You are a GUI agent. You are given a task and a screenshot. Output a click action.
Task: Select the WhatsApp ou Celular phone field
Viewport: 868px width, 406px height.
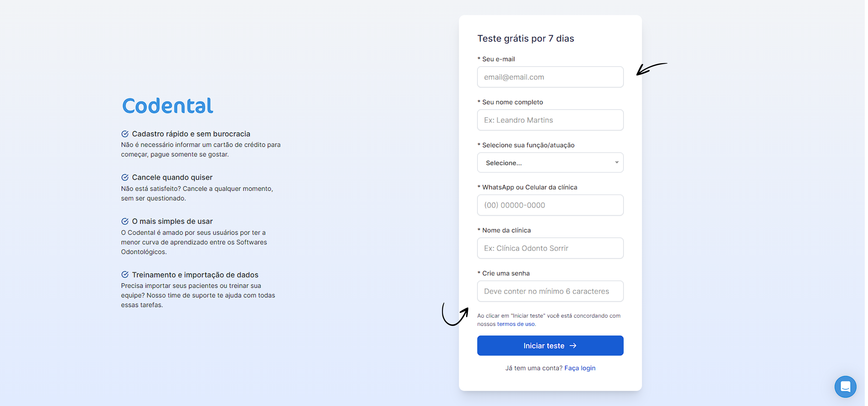click(x=550, y=205)
